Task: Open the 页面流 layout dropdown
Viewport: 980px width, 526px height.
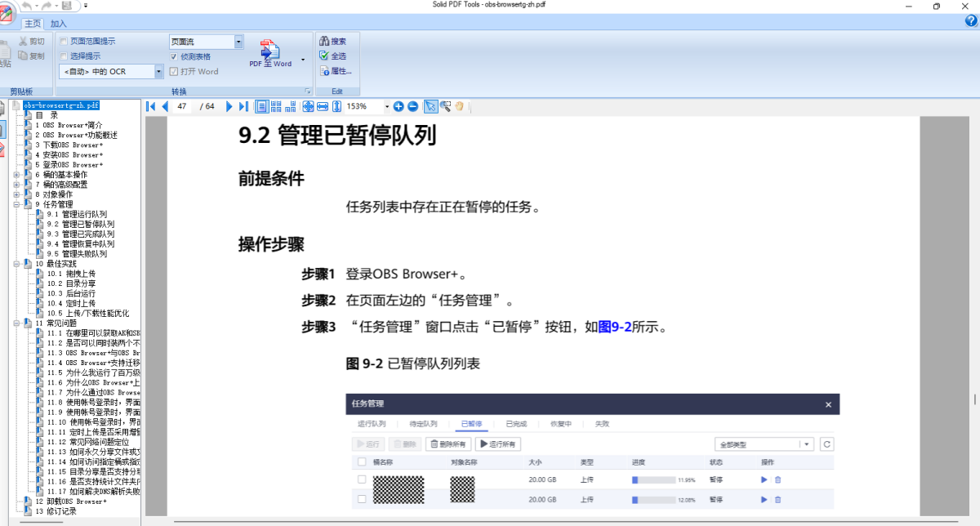Action: pos(238,42)
